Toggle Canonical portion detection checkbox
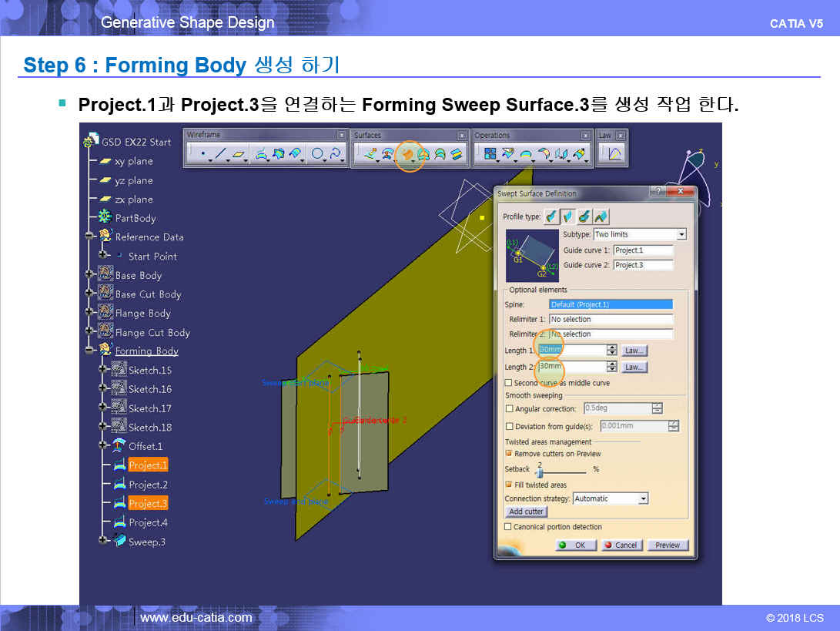This screenshot has width=840, height=631. pyautogui.click(x=508, y=527)
